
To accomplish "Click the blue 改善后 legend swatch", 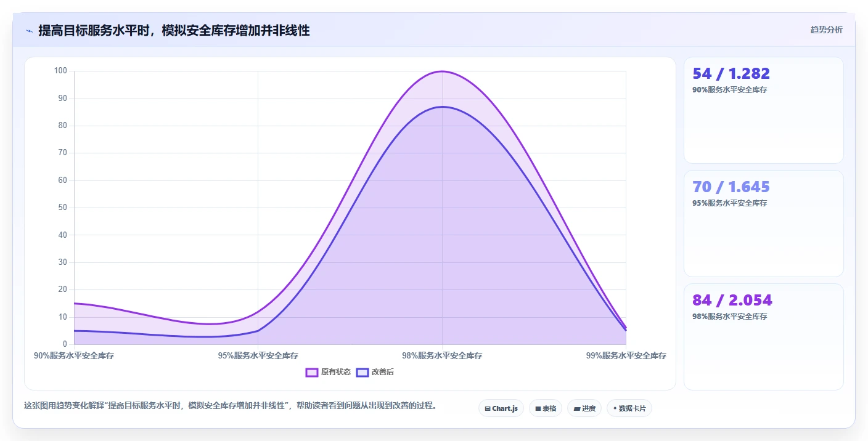I will pos(362,372).
